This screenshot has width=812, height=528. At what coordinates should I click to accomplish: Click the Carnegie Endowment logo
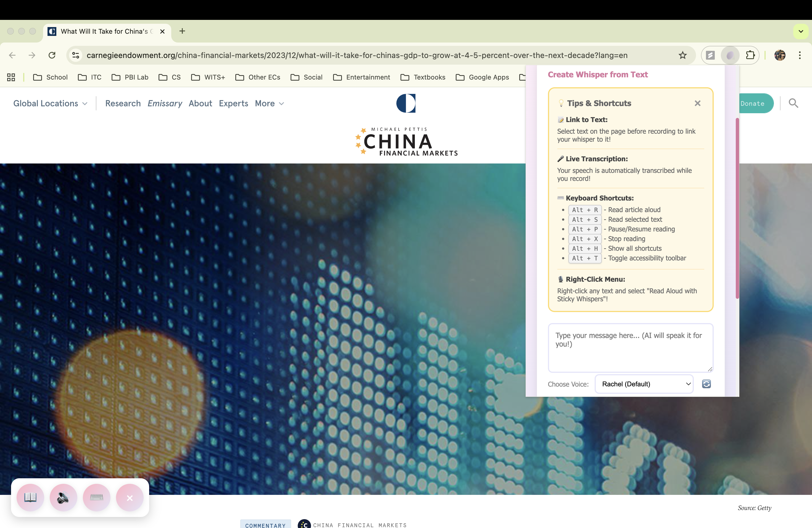click(x=406, y=103)
